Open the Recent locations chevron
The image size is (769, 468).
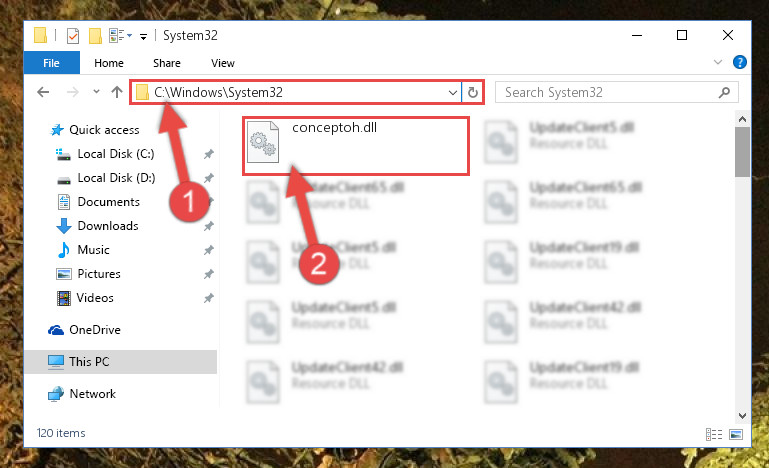[x=96, y=92]
